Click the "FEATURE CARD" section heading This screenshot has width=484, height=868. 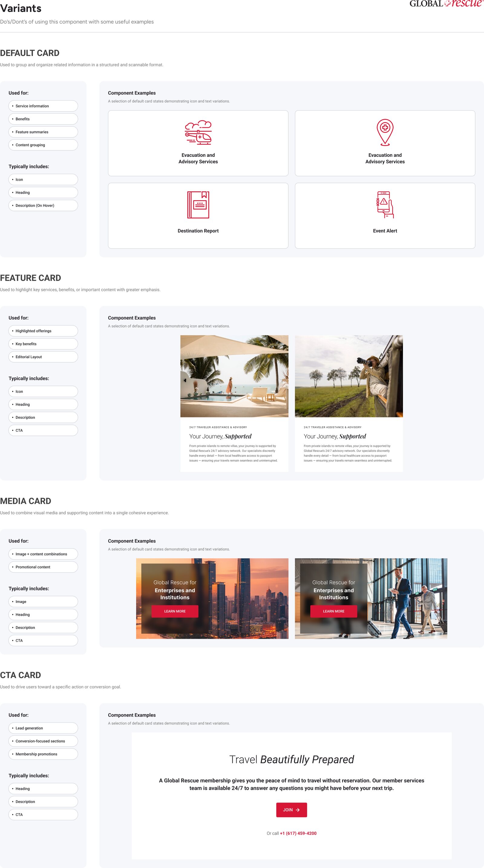coord(30,278)
